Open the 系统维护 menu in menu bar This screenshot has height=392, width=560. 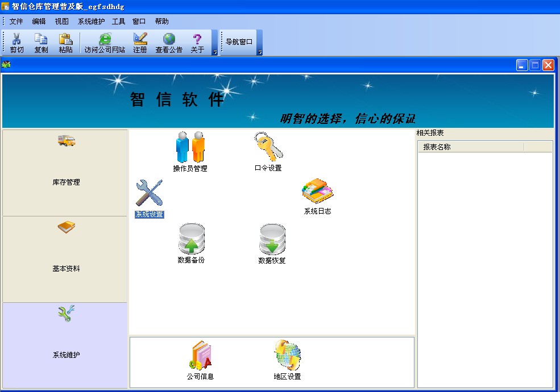tap(92, 22)
